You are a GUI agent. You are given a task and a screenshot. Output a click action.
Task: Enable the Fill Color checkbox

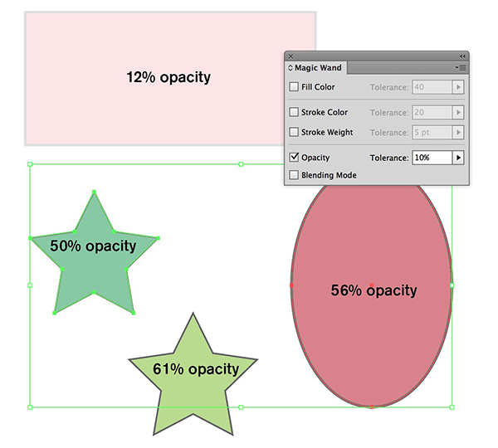coord(294,86)
